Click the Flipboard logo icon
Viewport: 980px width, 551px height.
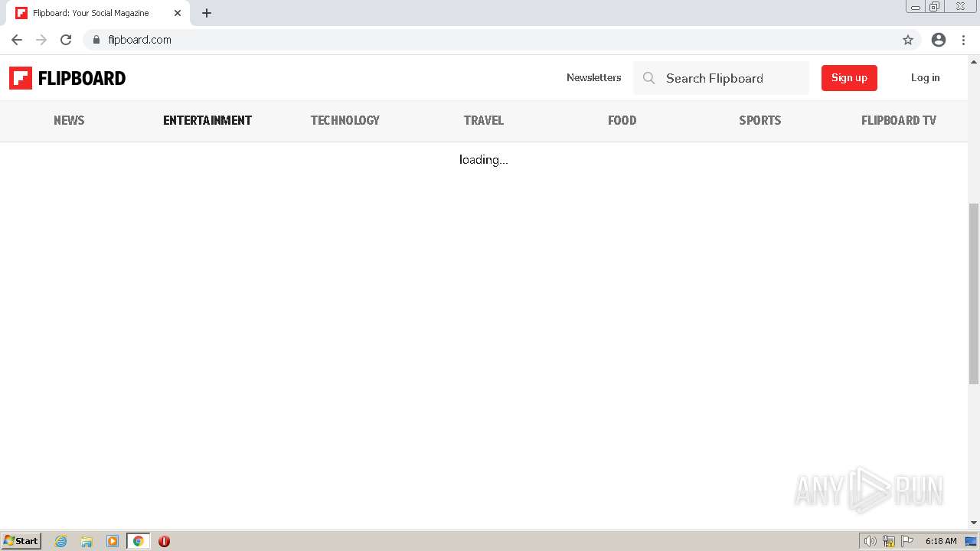[21, 78]
